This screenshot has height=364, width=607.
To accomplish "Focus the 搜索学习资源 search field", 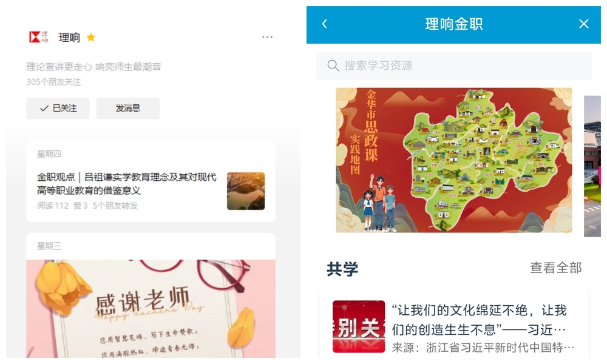I will [x=454, y=66].
